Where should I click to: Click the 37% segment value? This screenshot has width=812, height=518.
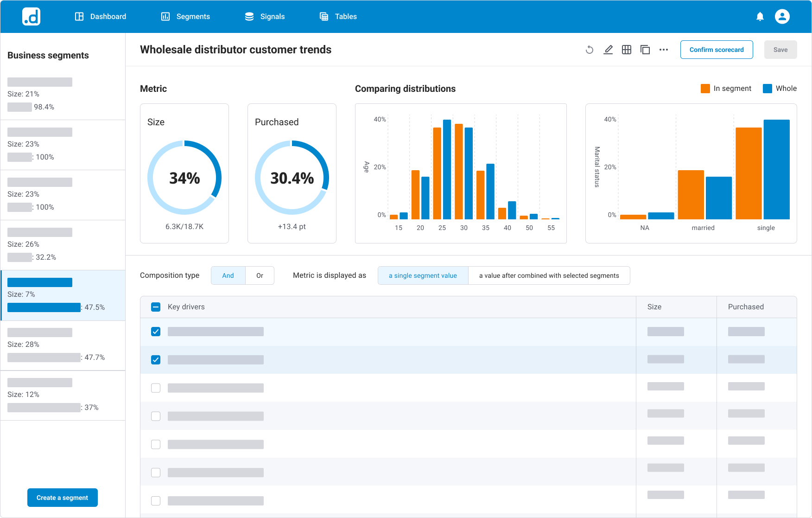(x=91, y=408)
